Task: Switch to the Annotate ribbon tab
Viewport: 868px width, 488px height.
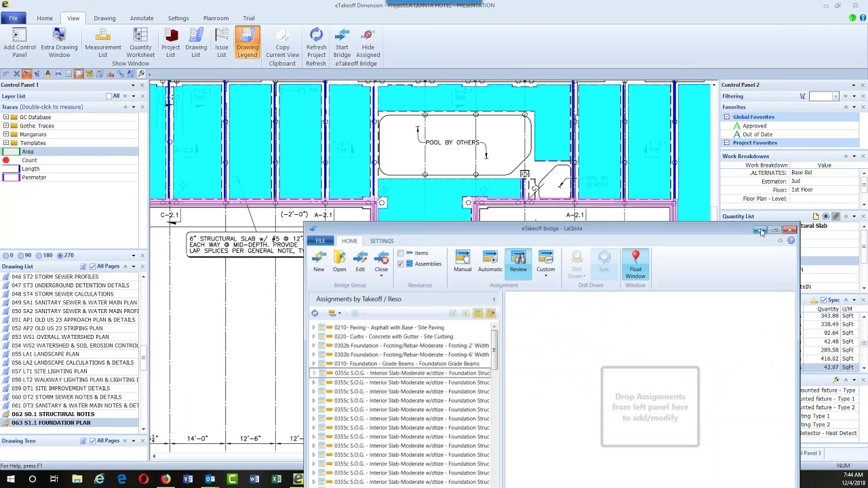Action: 142,18
